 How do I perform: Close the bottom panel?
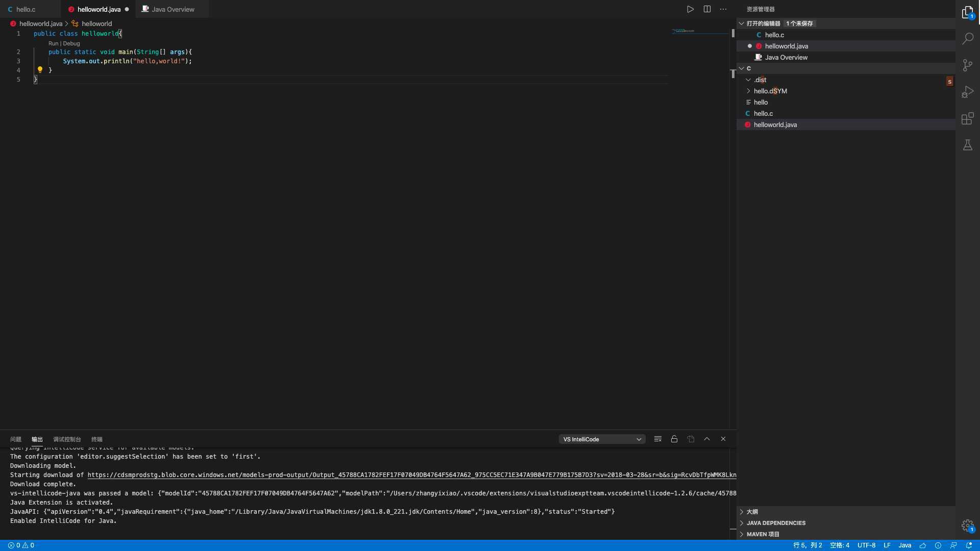pyautogui.click(x=723, y=439)
